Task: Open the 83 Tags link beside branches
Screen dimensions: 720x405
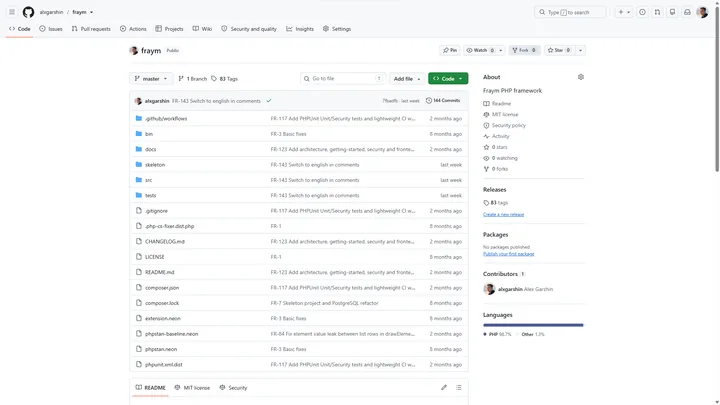Action: (224, 79)
